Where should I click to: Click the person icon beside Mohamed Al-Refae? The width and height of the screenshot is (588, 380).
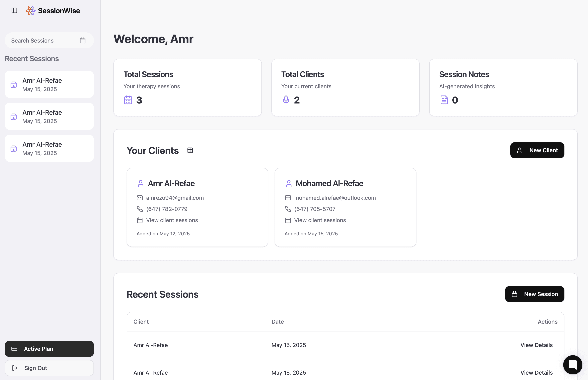tap(289, 184)
